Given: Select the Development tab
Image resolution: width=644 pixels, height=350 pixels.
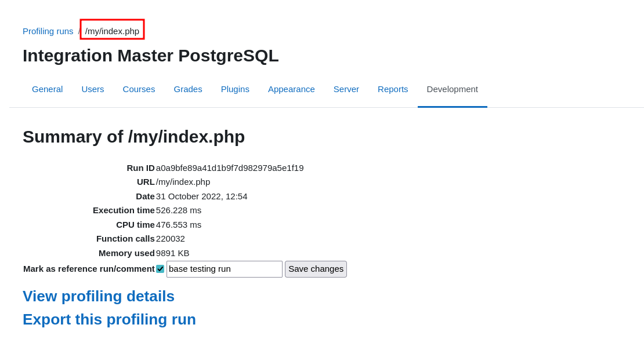Looking at the screenshot, I should (452, 89).
